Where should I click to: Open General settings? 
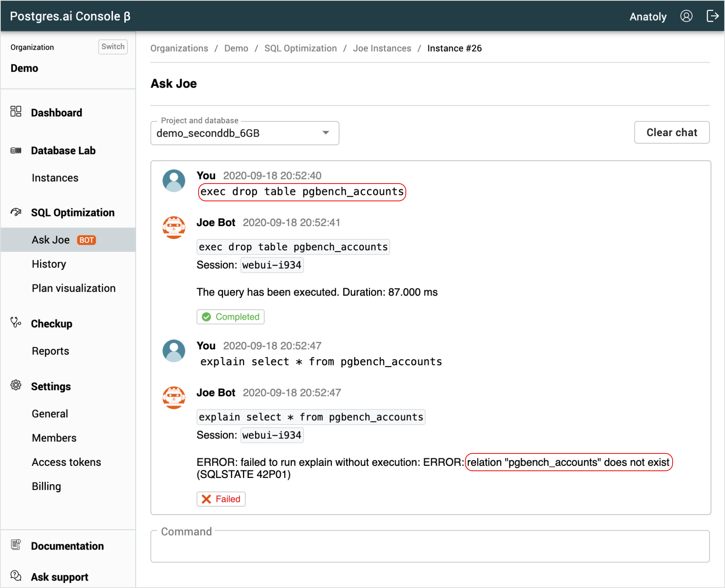coord(50,414)
